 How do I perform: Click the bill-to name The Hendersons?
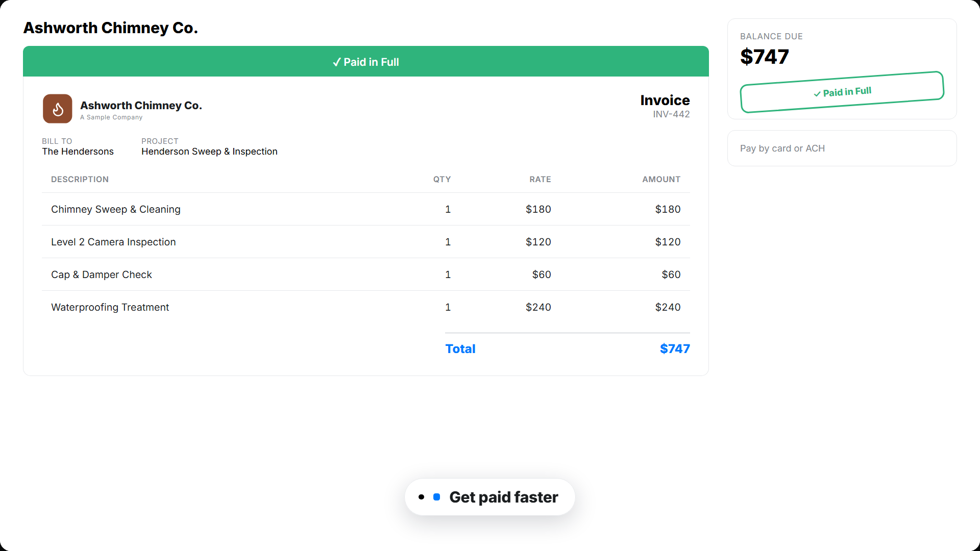78,152
